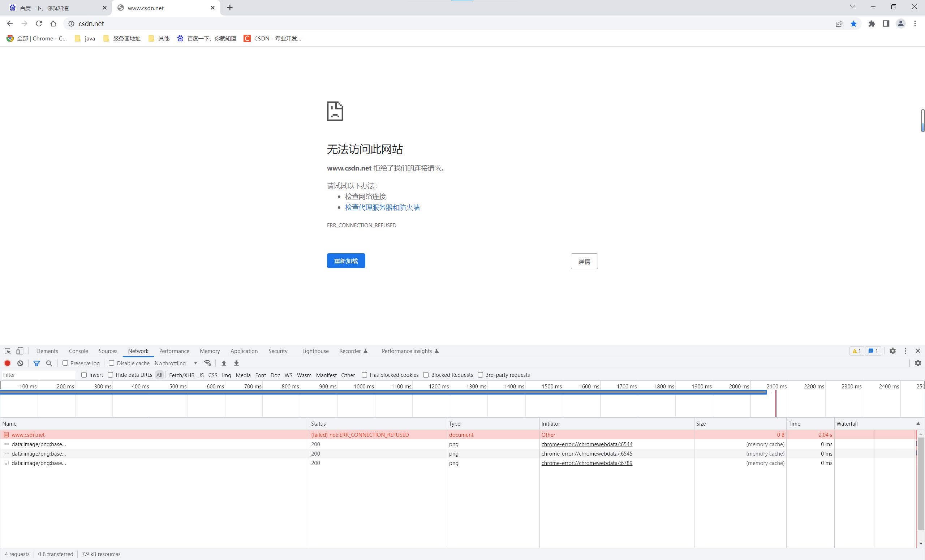Enable Hide data URLs checkbox
Image resolution: width=925 pixels, height=560 pixels.
pyautogui.click(x=110, y=375)
